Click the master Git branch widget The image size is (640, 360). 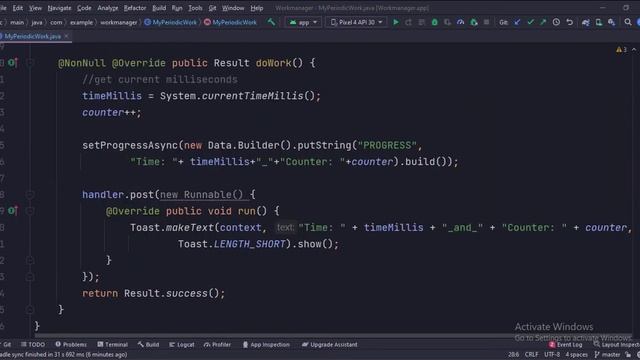click(607, 355)
